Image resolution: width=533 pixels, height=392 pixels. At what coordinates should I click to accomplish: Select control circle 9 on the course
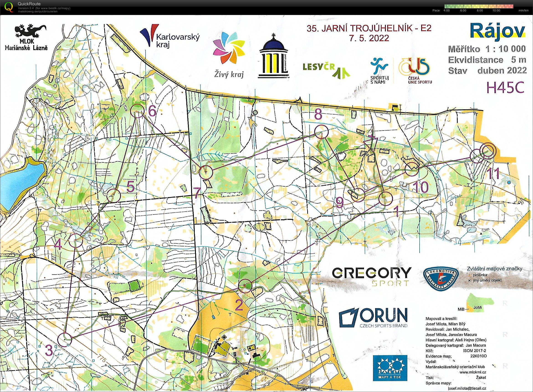[357, 195]
